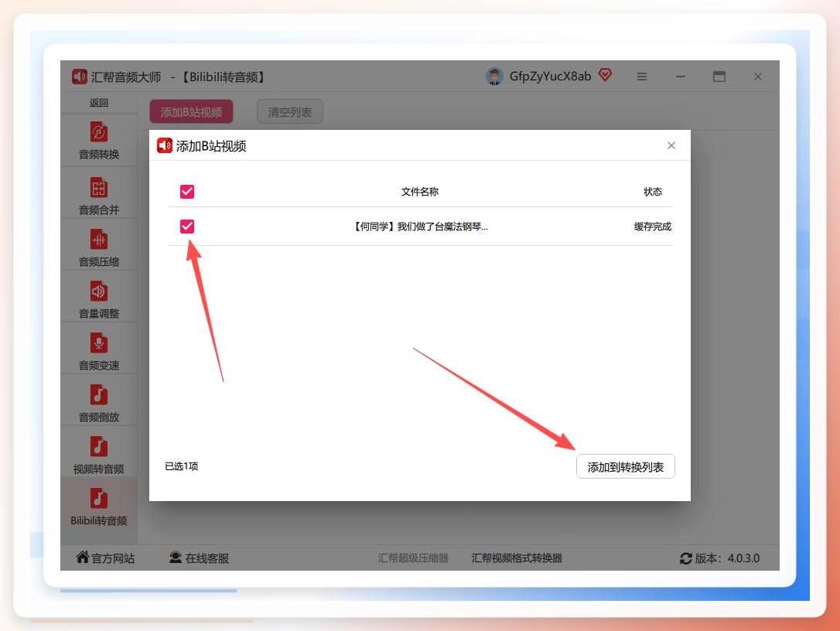Uncheck the 【何同学】 video row checkbox
This screenshot has width=840, height=631.
[187, 226]
